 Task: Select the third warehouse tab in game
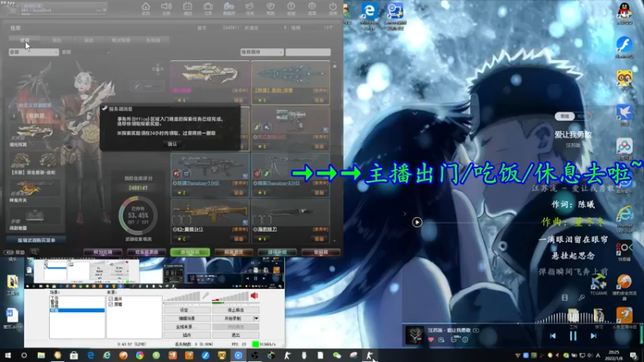point(89,39)
